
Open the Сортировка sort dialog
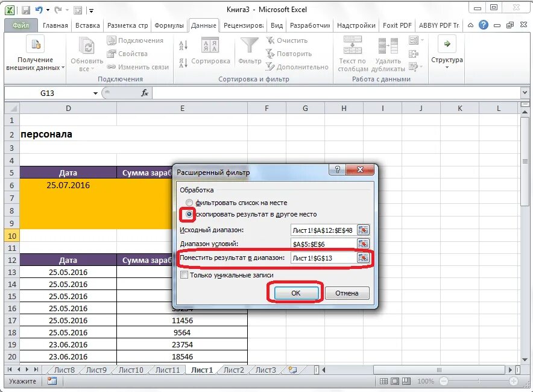(210, 50)
